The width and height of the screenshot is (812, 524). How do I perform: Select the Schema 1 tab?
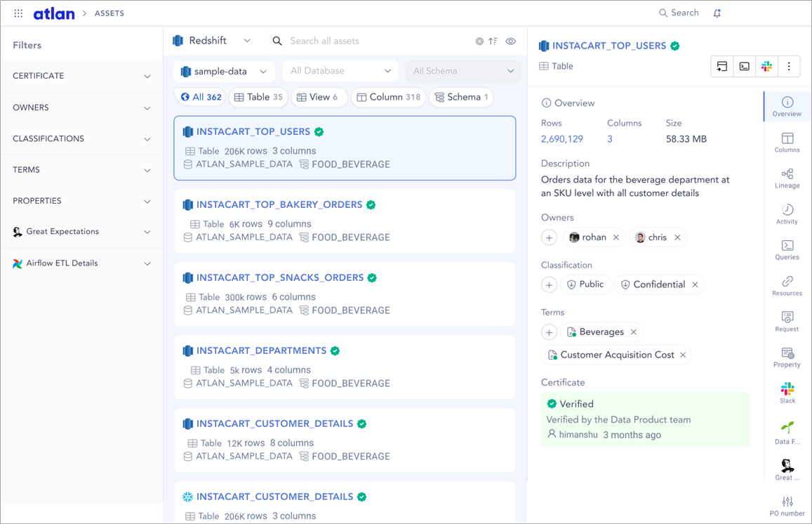click(x=461, y=97)
